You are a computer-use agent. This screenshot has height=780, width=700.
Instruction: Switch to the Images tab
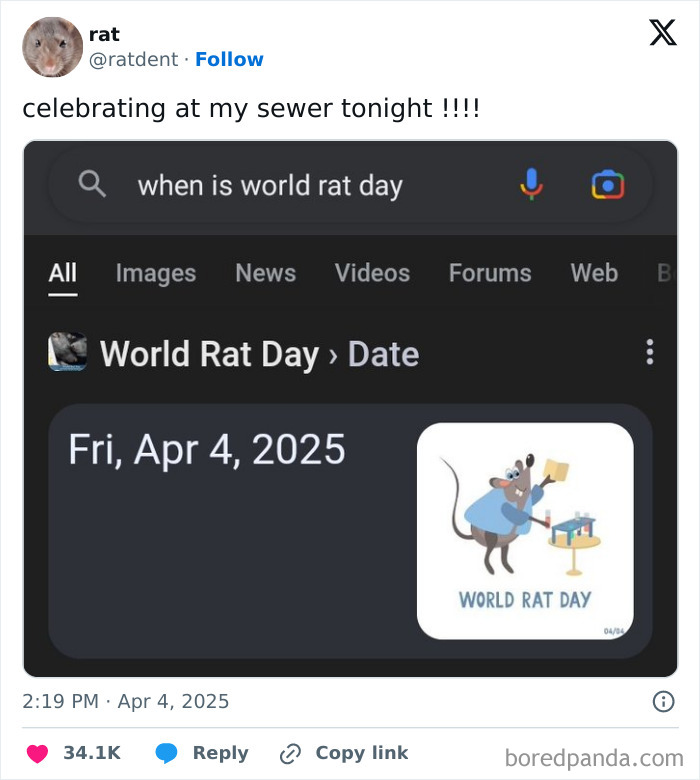[x=156, y=273]
